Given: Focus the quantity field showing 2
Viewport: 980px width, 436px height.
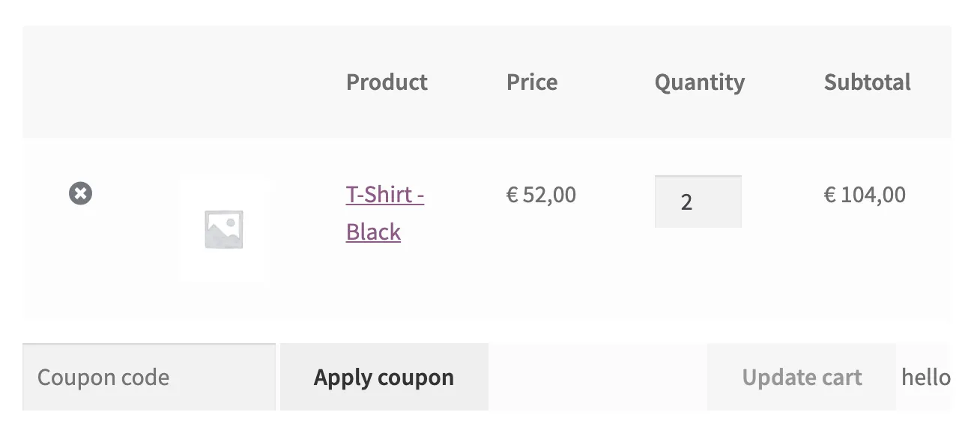Looking at the screenshot, I should 698,202.
